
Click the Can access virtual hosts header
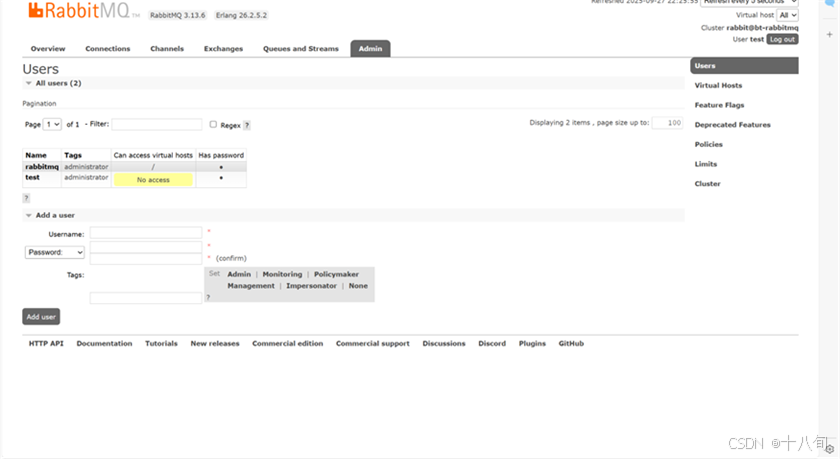[x=153, y=155]
